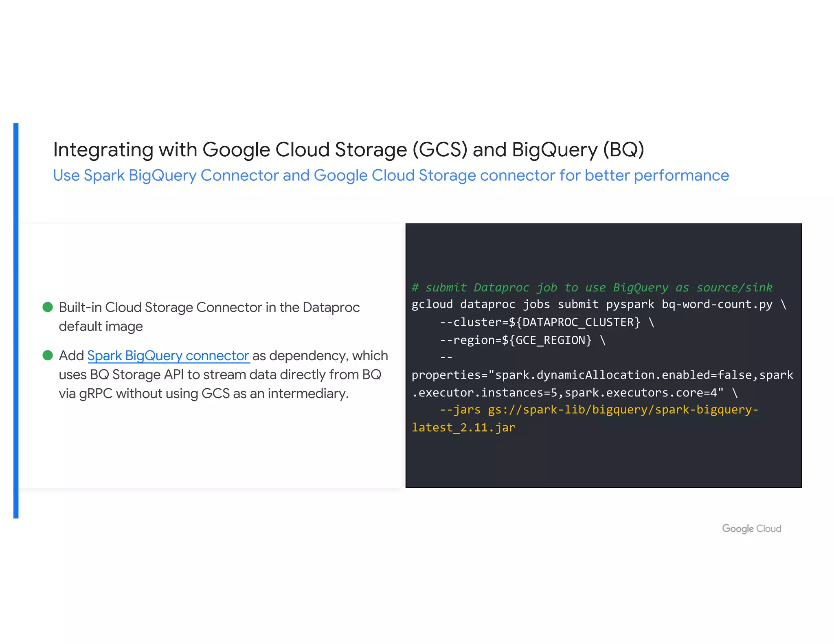The height and width of the screenshot is (644, 834).
Task: Click the slide title about GCS and BigQuery
Action: pyautogui.click(x=348, y=149)
